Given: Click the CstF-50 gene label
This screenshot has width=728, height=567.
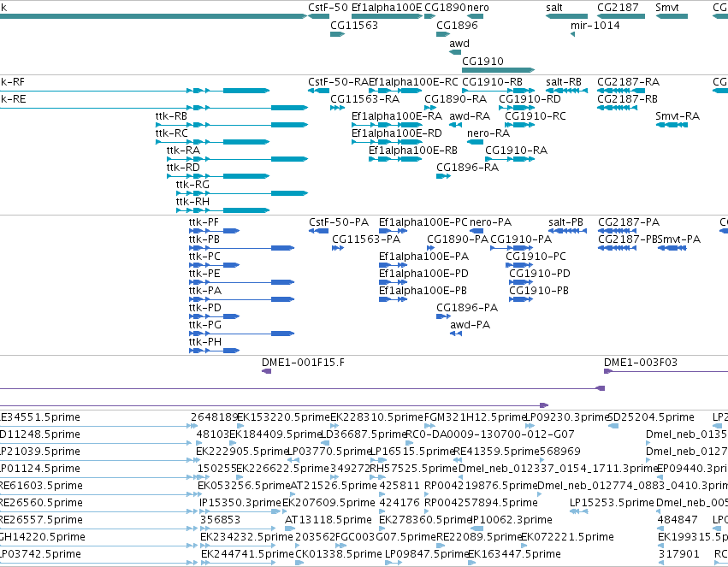Looking at the screenshot, I should click(328, 8).
